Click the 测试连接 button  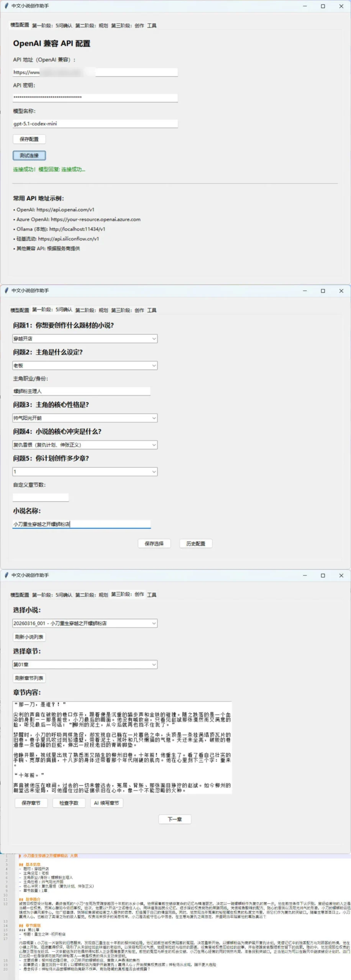point(29,155)
